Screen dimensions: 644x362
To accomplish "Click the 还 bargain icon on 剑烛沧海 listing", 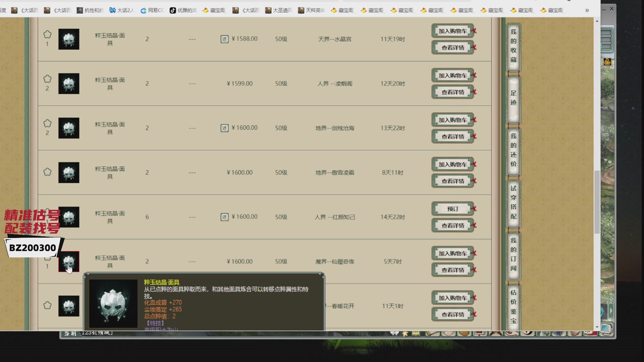I will [224, 128].
